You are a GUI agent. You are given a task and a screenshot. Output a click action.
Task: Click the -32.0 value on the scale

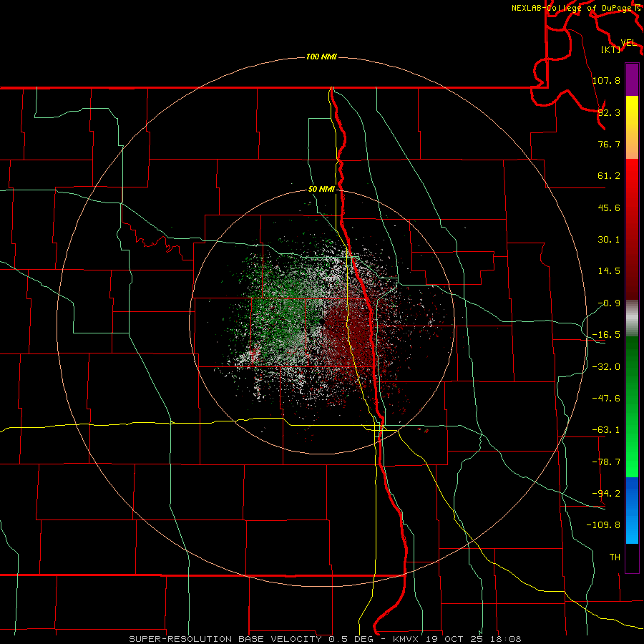pyautogui.click(x=606, y=367)
